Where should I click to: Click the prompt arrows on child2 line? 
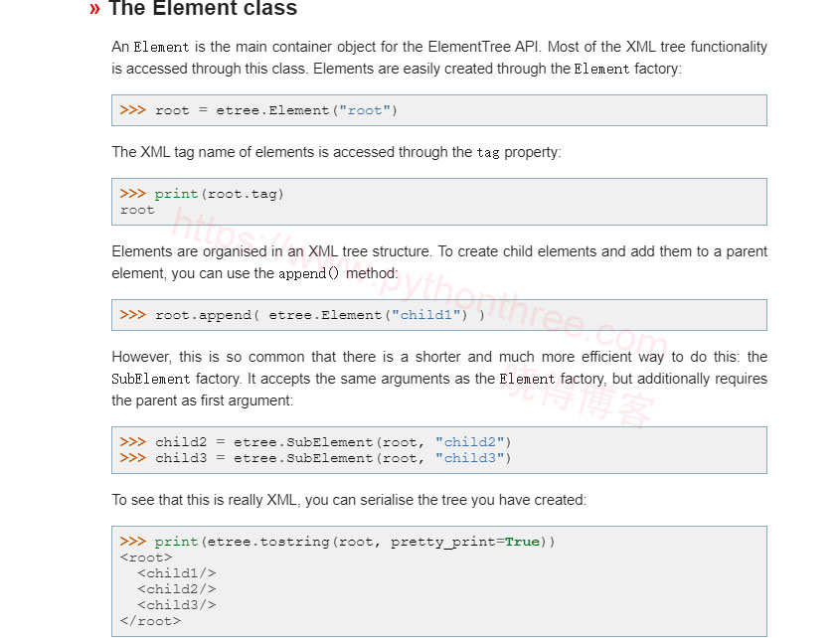click(x=133, y=442)
